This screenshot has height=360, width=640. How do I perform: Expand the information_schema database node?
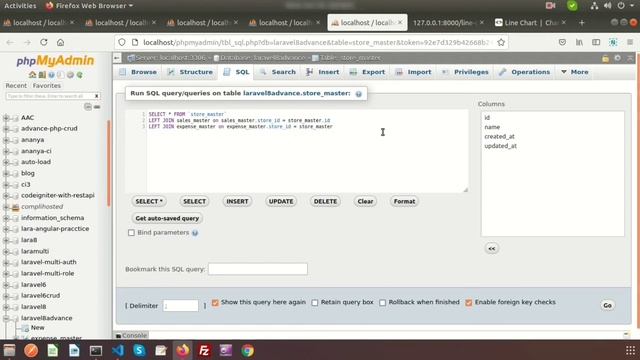click(x=6, y=218)
